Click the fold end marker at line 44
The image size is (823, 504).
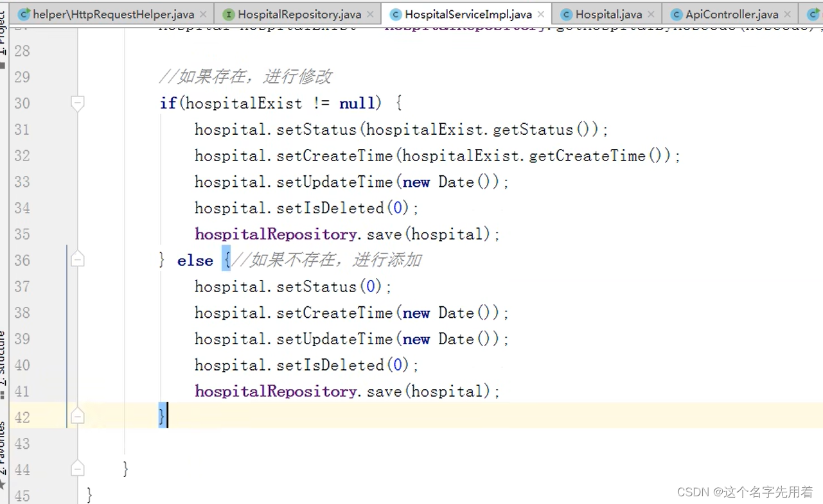coord(77,469)
